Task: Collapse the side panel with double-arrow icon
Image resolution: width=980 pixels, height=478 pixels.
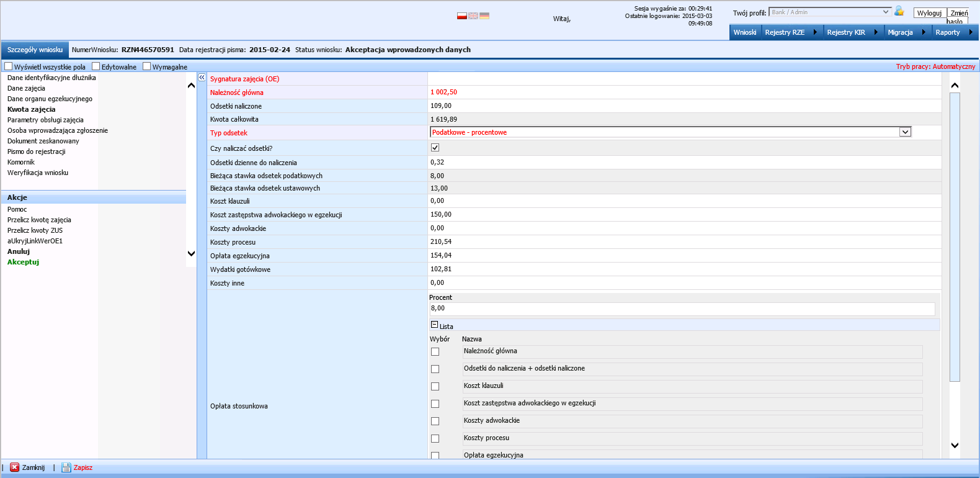Action: 202,77
